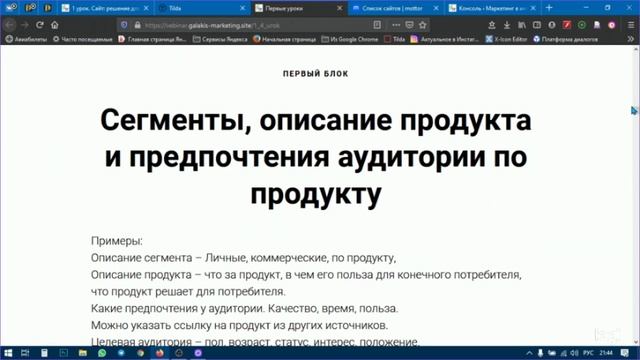Viewport: 640px width, 360px height.
Task: Open Task View on the taskbar
Action: coord(25,353)
